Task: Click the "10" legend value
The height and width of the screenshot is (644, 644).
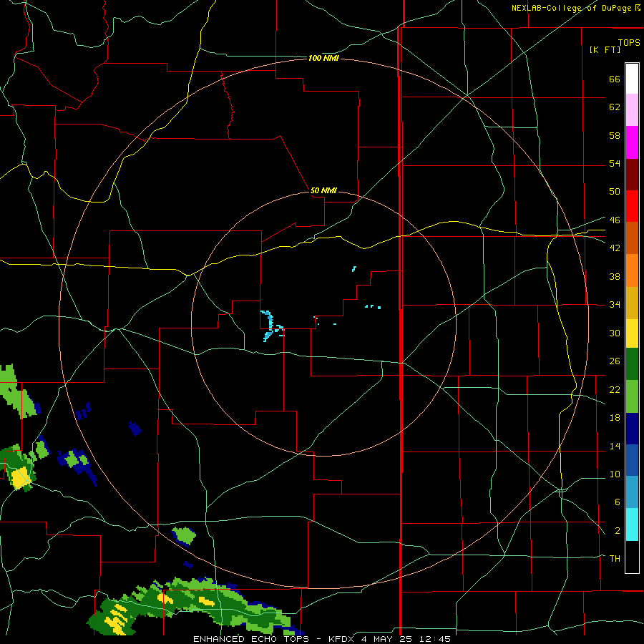Action: (x=615, y=474)
